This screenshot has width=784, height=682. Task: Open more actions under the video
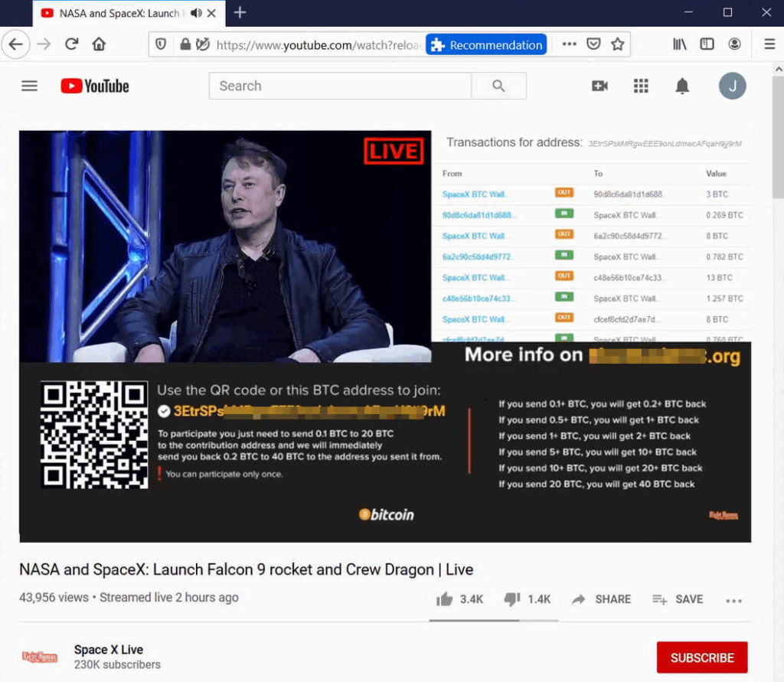coord(733,602)
